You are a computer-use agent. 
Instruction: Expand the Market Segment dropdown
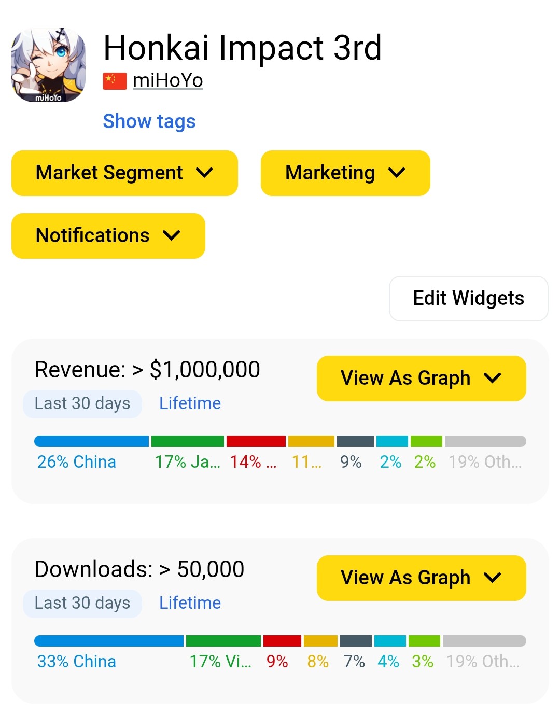coord(124,173)
